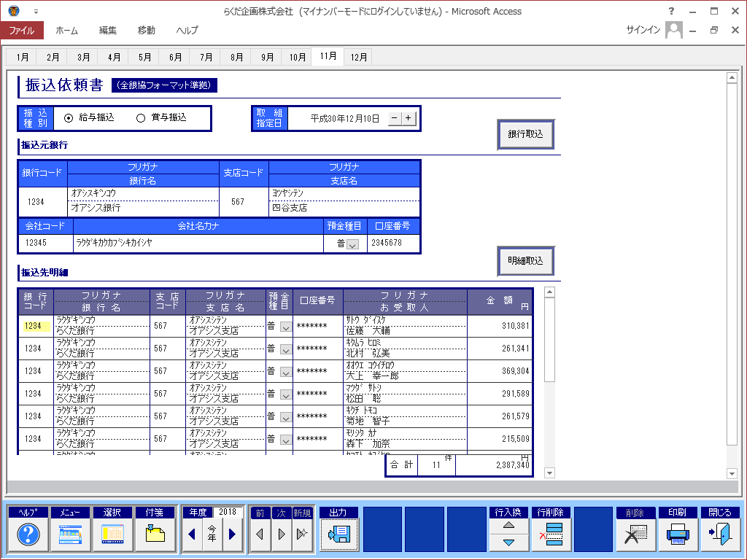Open deposit type dropdown in 北村 弘美 row

click(x=285, y=350)
